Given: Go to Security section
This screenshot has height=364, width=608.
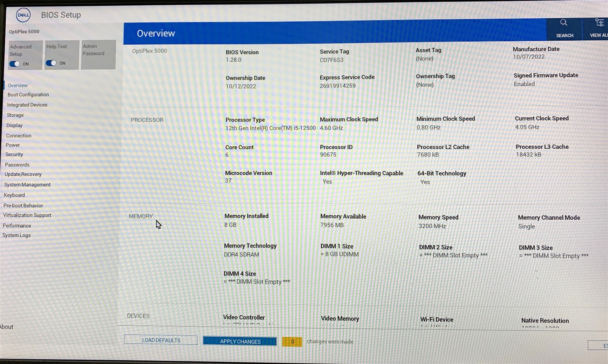Looking at the screenshot, I should [x=14, y=155].
